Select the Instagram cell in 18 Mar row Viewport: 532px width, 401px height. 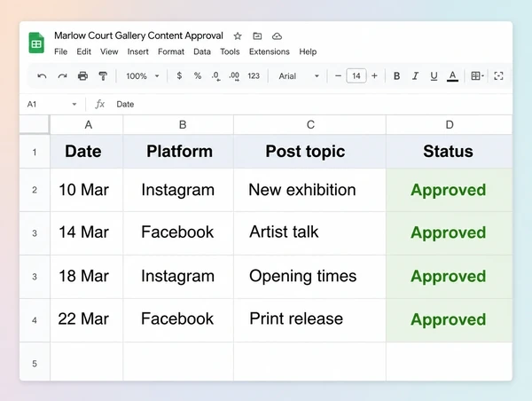point(178,277)
